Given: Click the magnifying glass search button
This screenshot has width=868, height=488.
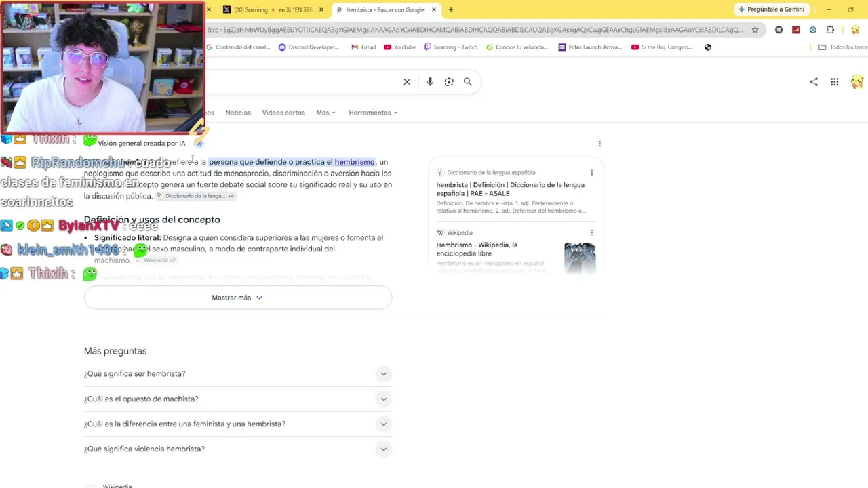Looking at the screenshot, I should pos(468,82).
